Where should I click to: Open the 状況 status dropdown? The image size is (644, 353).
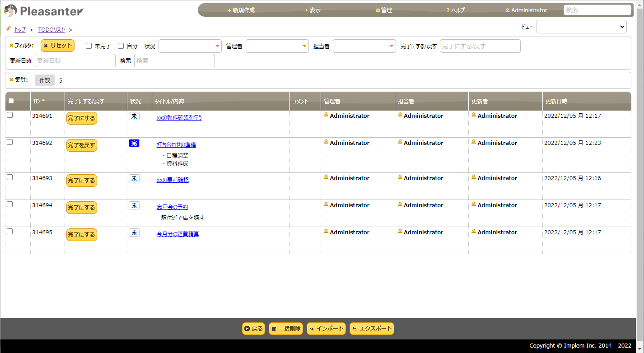click(190, 46)
